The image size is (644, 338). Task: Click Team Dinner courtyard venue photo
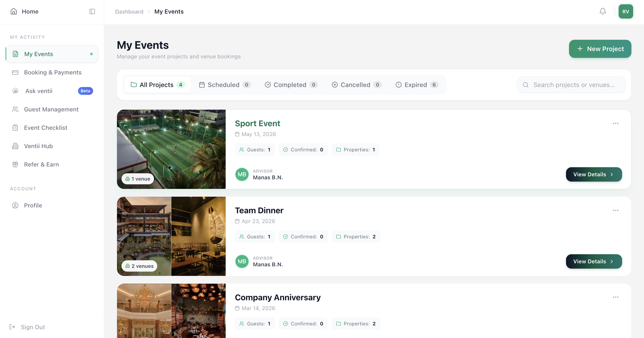pyautogui.click(x=144, y=236)
